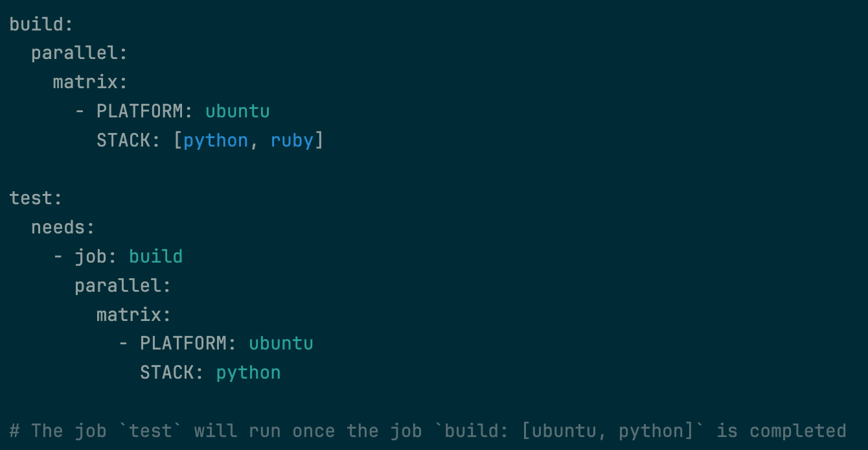Click the PLATFORM key in the test job
The width and height of the screenshot is (868, 450).
click(x=183, y=344)
